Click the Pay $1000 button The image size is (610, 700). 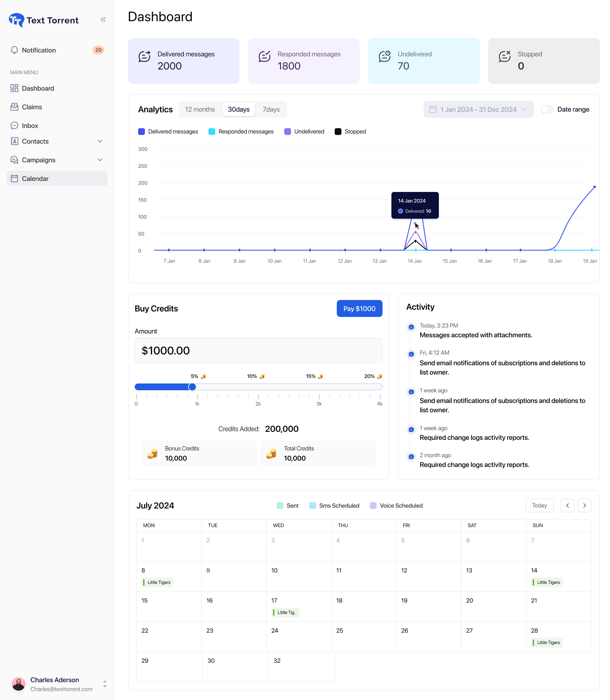pos(360,308)
